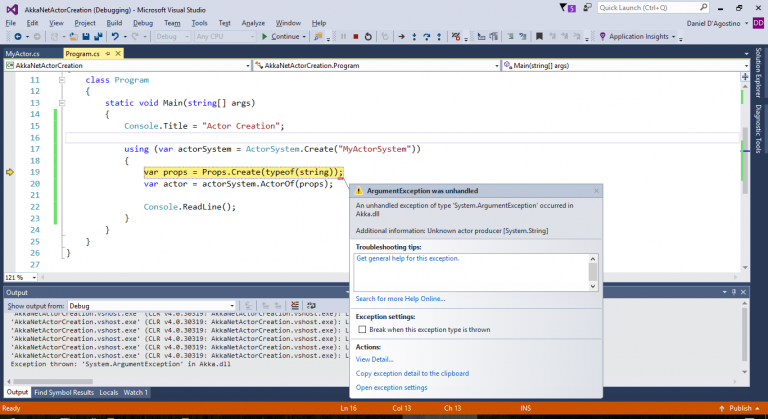
Task: Click the Application Insights lightbulb icon
Action: [x=602, y=37]
